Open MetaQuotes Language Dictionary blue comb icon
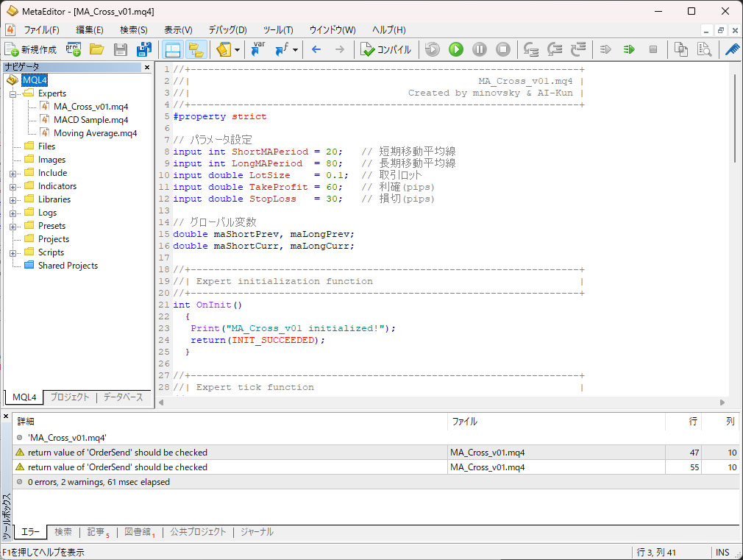Viewport: 743px width, 560px height. coord(732,49)
